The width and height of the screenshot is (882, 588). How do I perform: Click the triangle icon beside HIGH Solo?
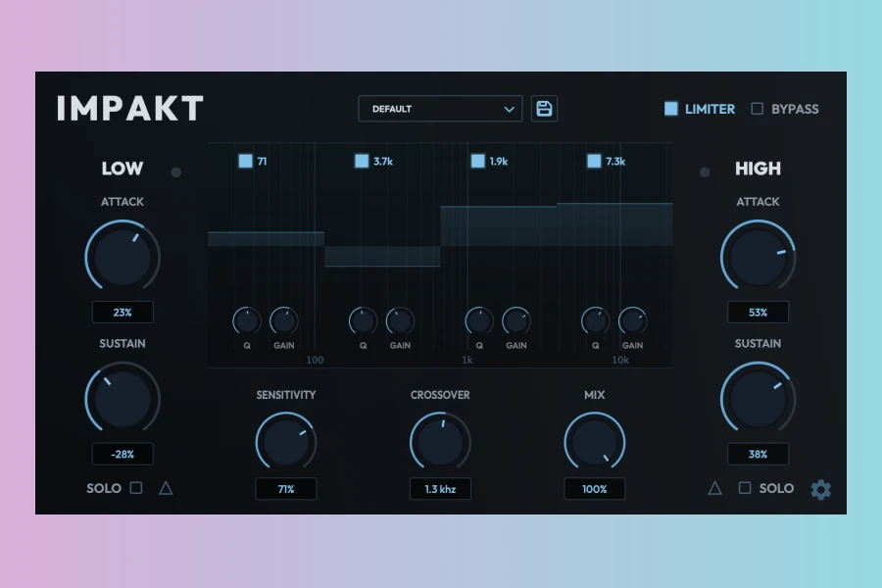click(715, 488)
